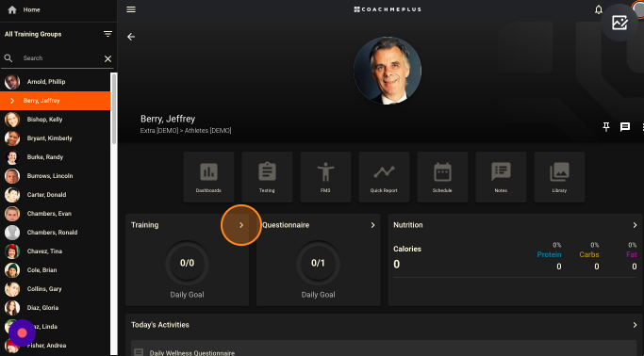Click Jeffrey Berry's profile photo
Screen dimensions: 644x356
tap(388, 71)
